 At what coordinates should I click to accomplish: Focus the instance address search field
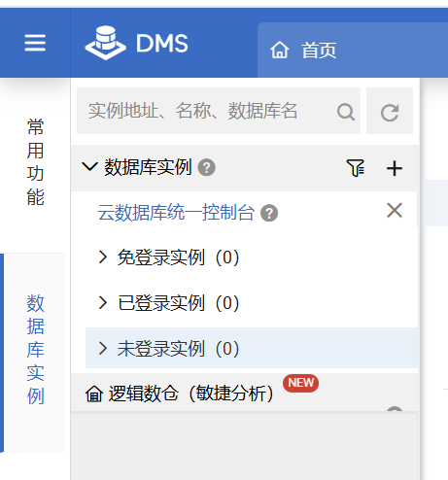coord(219,111)
